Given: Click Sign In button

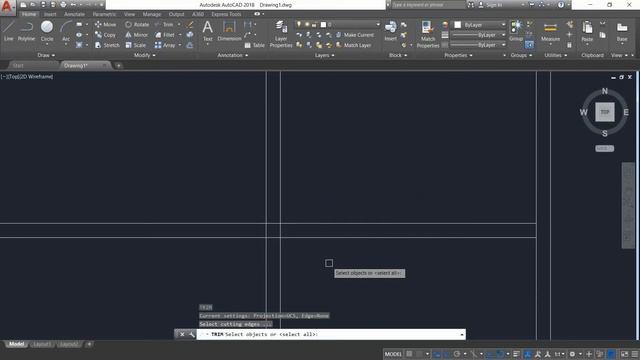Looking at the screenshot, I should (x=490, y=5).
